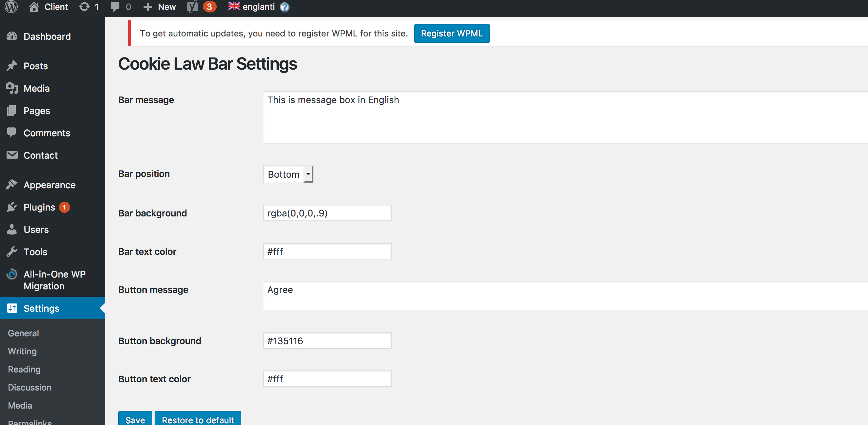Viewport: 868px width, 425px height.
Task: Click the UK flag language icon
Action: tap(234, 6)
